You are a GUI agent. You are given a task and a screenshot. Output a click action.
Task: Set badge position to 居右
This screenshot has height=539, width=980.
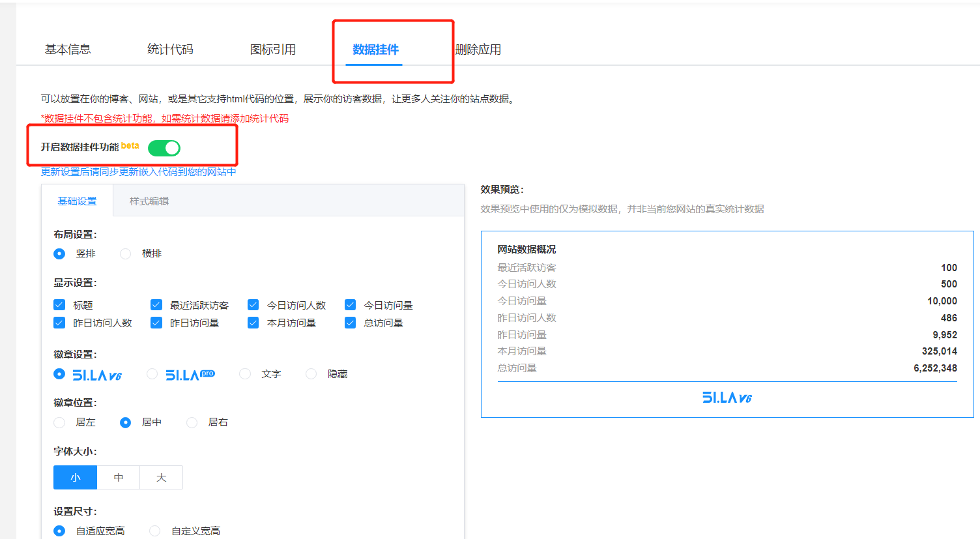[x=192, y=422]
